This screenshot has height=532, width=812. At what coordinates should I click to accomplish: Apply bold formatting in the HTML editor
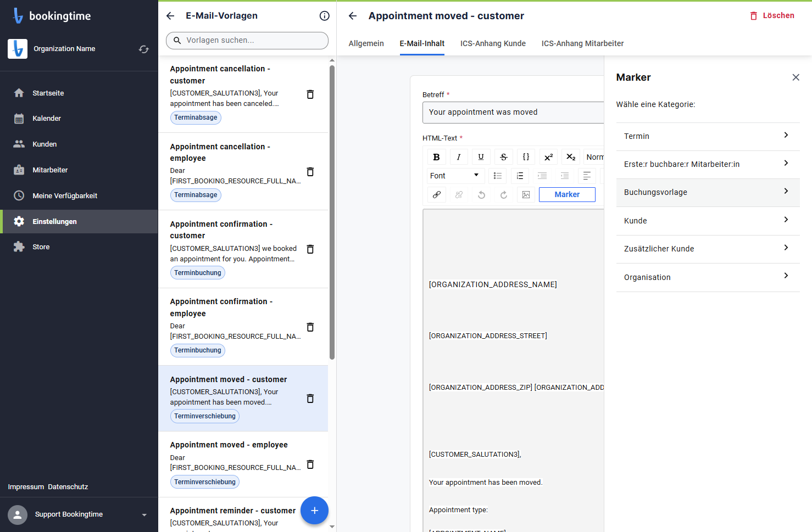click(x=436, y=157)
